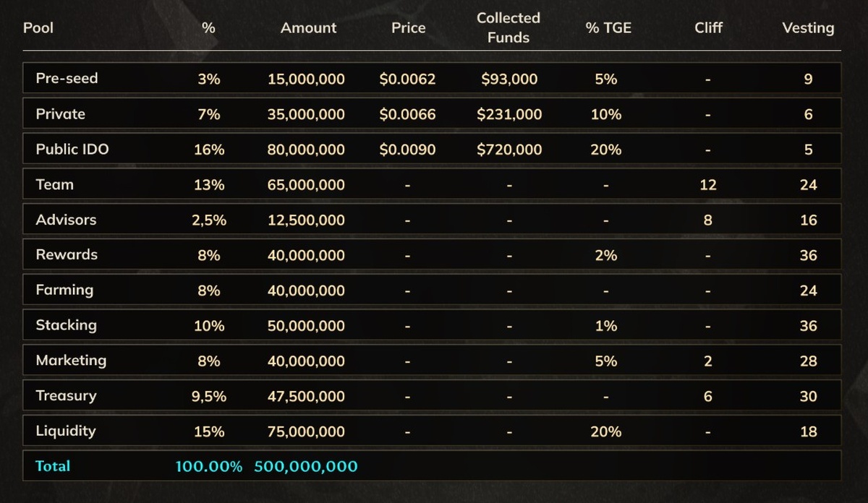
Task: Click the Total row label
Action: (x=53, y=466)
